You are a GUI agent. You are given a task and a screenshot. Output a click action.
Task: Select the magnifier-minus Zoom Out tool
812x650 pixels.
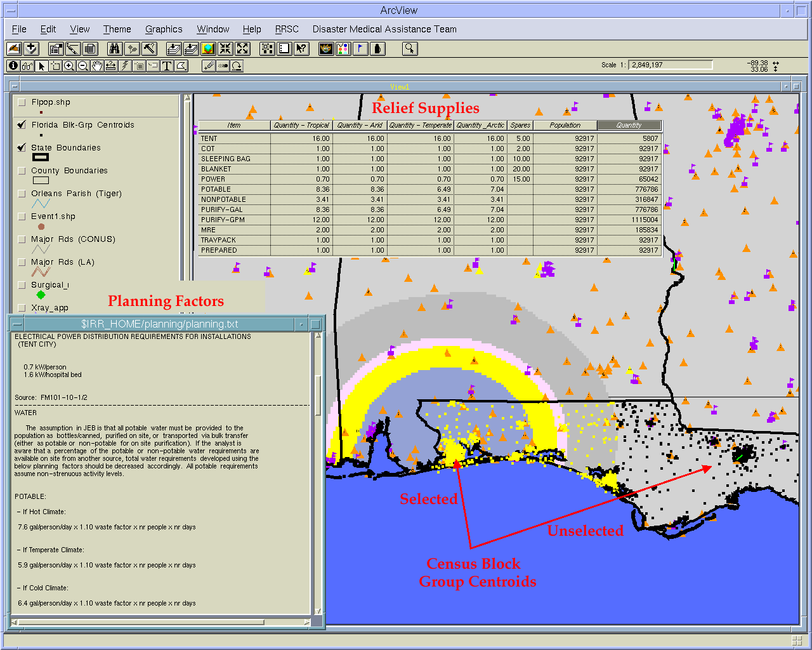coord(82,66)
